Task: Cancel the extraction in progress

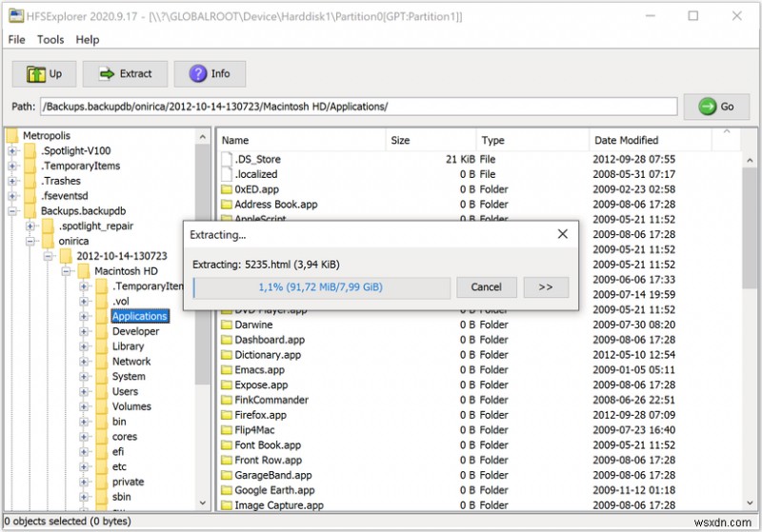Action: pyautogui.click(x=486, y=286)
